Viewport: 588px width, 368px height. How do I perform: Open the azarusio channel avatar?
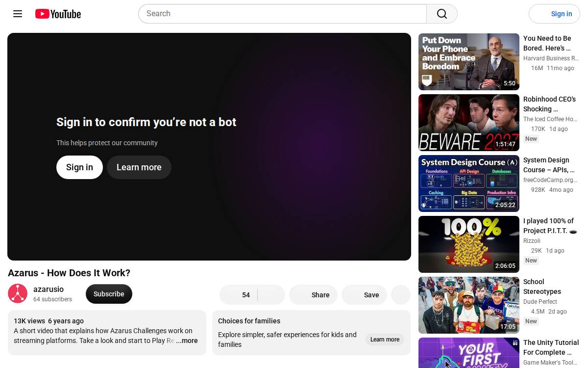pos(18,294)
